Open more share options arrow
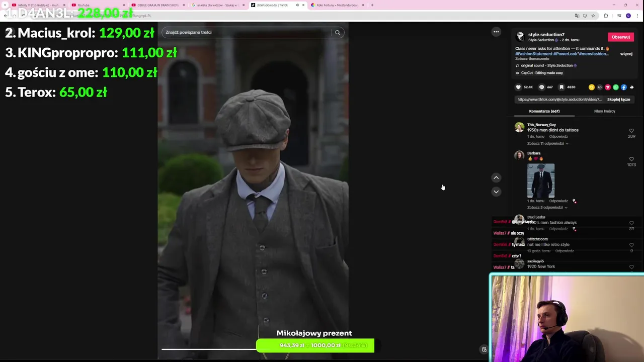This screenshot has height=362, width=644. pyautogui.click(x=632, y=87)
